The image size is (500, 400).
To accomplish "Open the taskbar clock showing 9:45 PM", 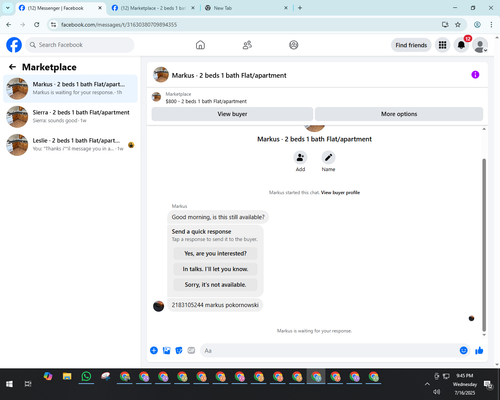I will [x=465, y=384].
